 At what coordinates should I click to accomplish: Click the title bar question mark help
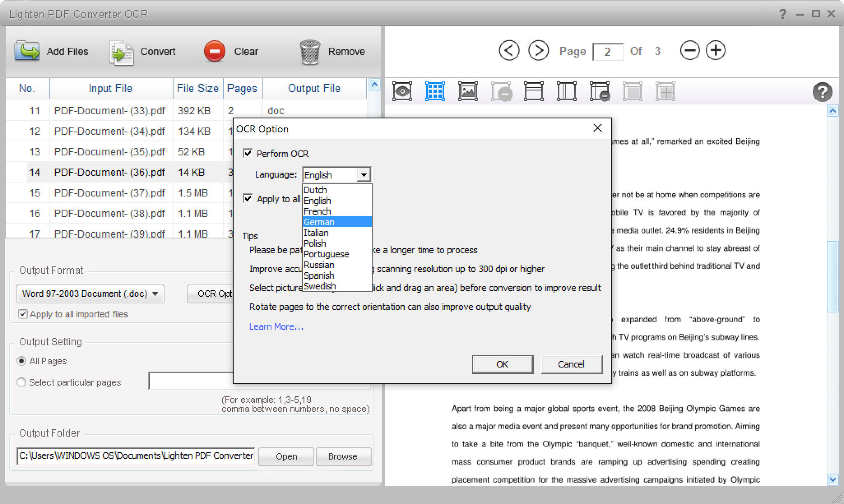tap(782, 14)
